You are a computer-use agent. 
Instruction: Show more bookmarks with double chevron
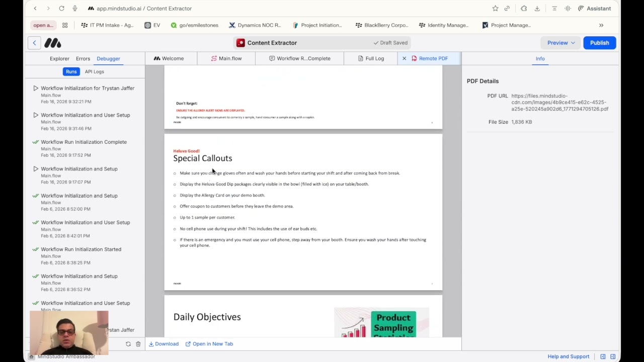601,25
